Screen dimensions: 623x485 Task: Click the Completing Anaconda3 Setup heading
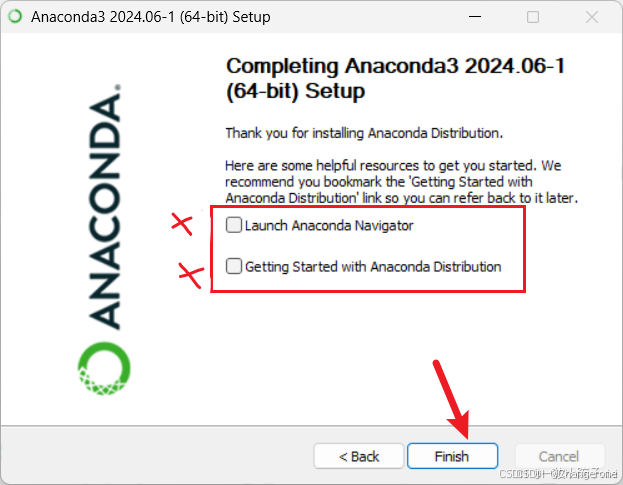[395, 78]
